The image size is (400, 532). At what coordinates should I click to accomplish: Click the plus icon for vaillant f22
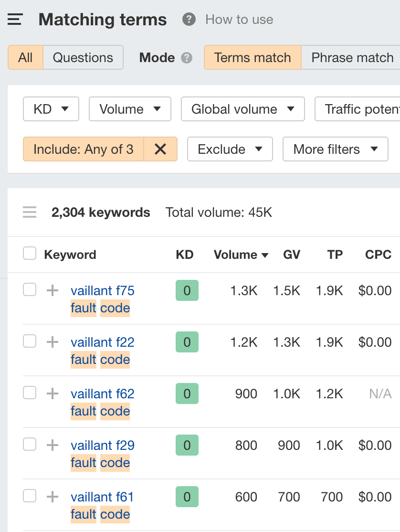(52, 342)
